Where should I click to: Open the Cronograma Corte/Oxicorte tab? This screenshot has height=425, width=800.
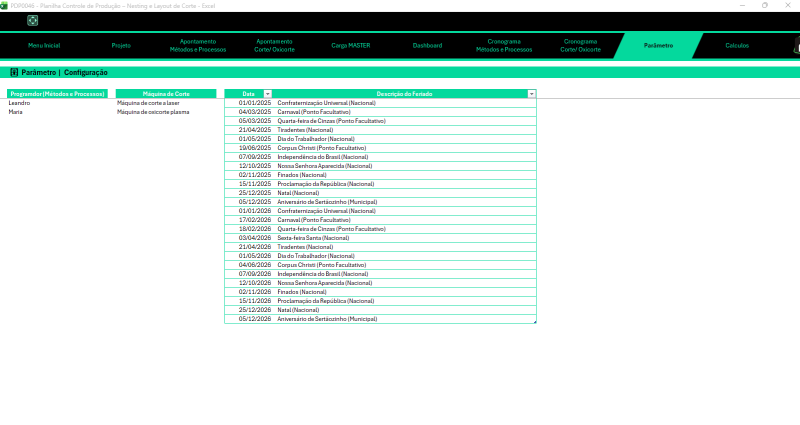coord(580,46)
